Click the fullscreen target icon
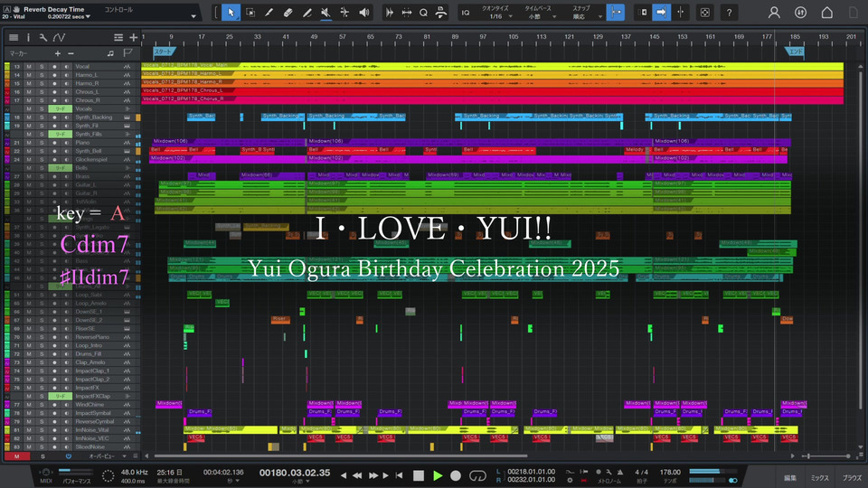 [704, 12]
